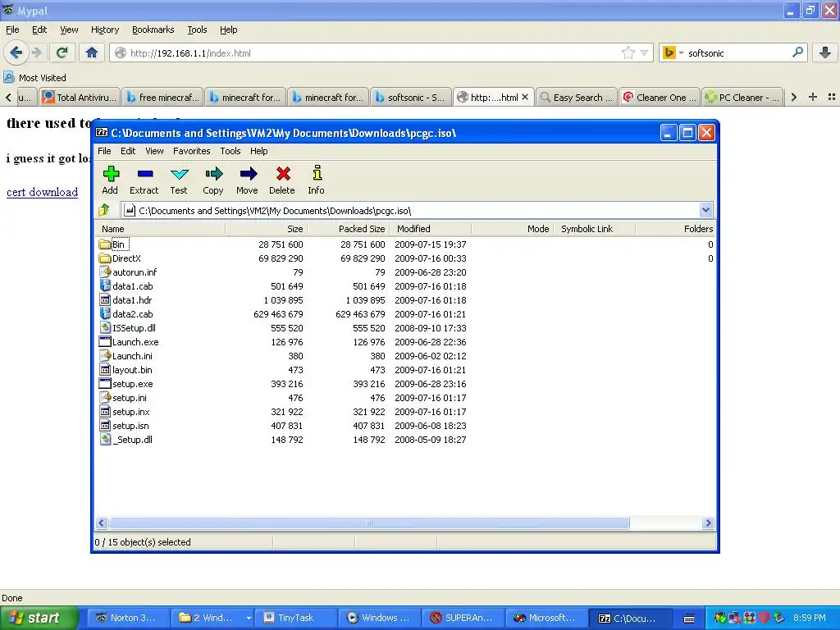
Task: Switch to the Cleaner One tab
Action: click(x=660, y=97)
